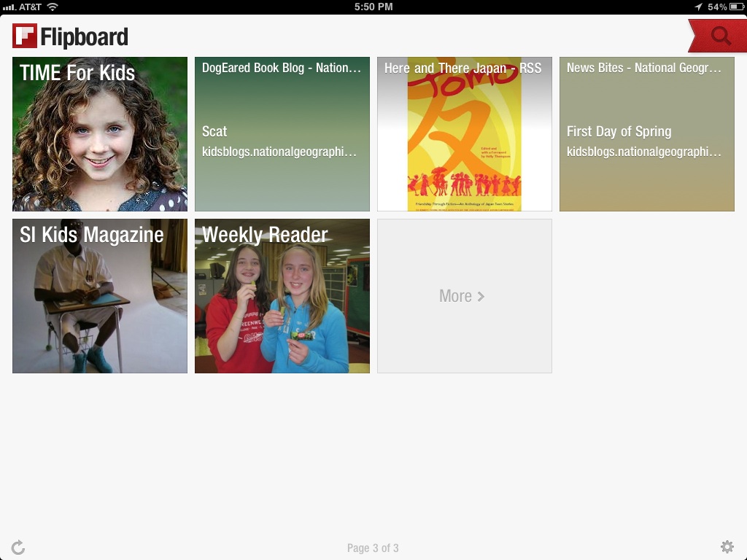The image size is (747, 560).
Task: Open the First Day of Spring article
Action: [619, 132]
